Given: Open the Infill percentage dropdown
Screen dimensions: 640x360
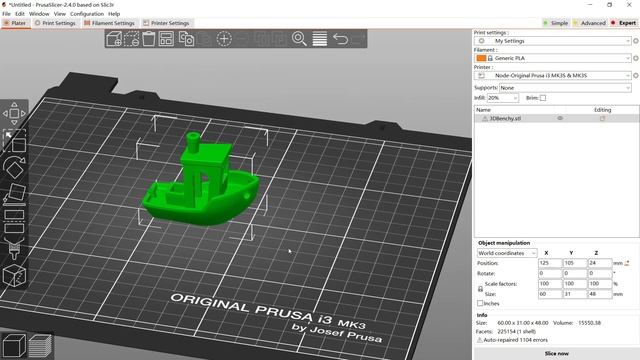Looking at the screenshot, I should [503, 98].
